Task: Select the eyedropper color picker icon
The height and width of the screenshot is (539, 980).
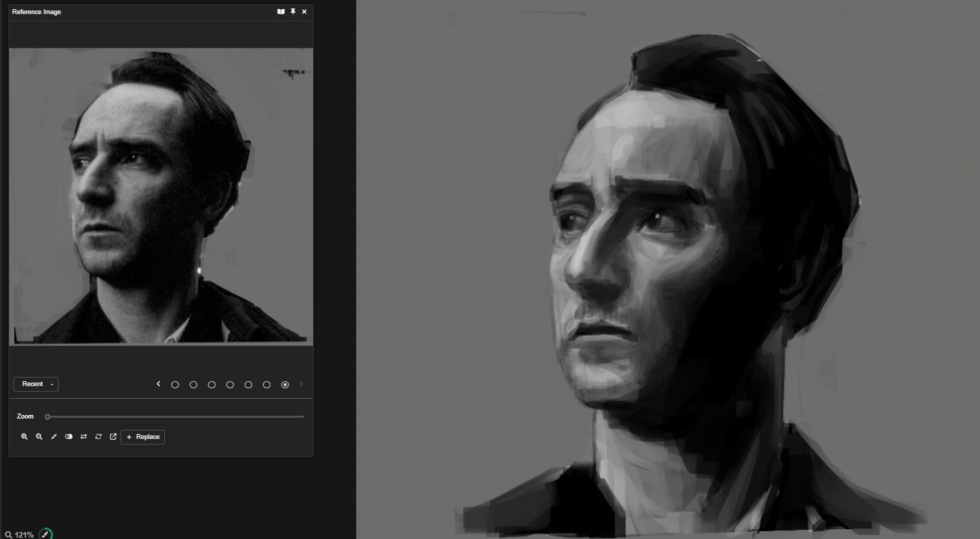Action: coord(54,437)
